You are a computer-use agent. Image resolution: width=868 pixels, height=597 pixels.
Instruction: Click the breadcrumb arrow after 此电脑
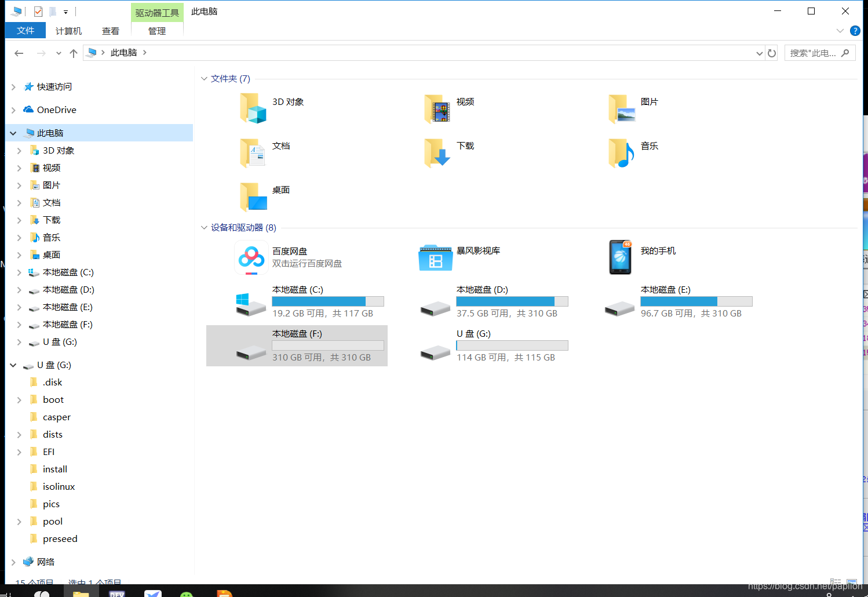144,53
